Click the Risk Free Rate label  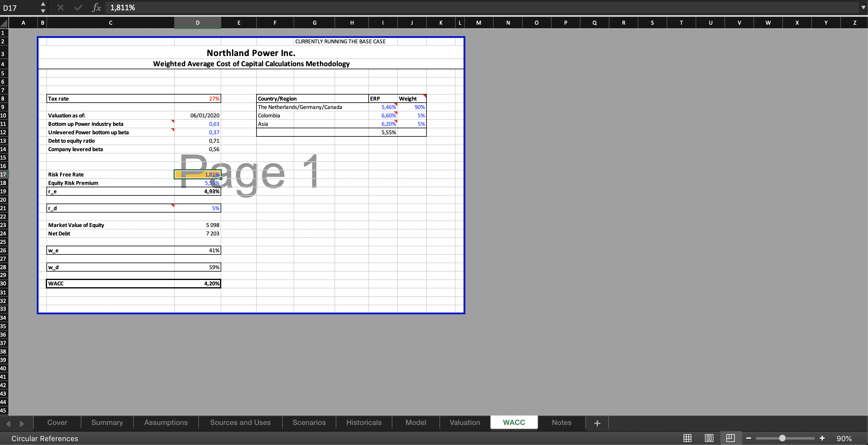[x=66, y=174]
